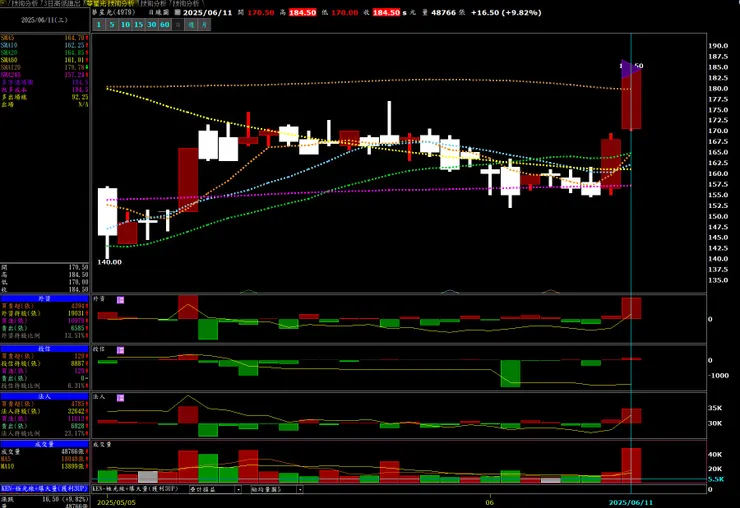Image resolution: width=740 pixels, height=508 pixels.
Task: Click the blue 成交量 panel header
Action: pyautogui.click(x=44, y=444)
